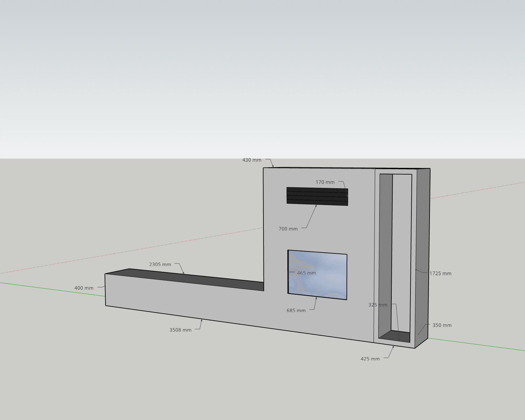The height and width of the screenshot is (420, 525).
Task: Click the 430 mm dimension label
Action: 252,160
